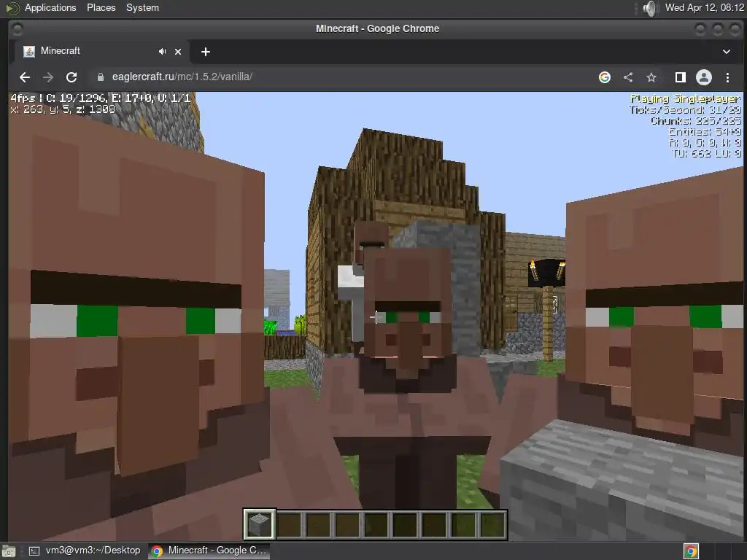The image size is (747, 560).
Task: Click the Playing Singleplayer text
Action: pyautogui.click(x=686, y=98)
